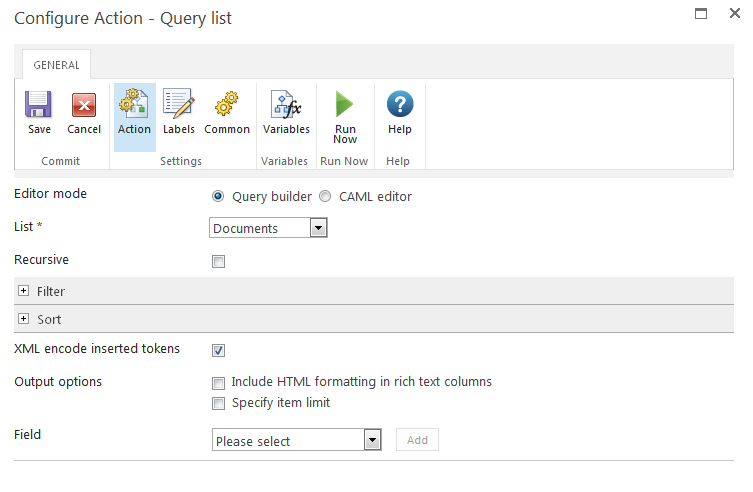
Task: Click the green Run Now arrow
Action: click(x=345, y=104)
